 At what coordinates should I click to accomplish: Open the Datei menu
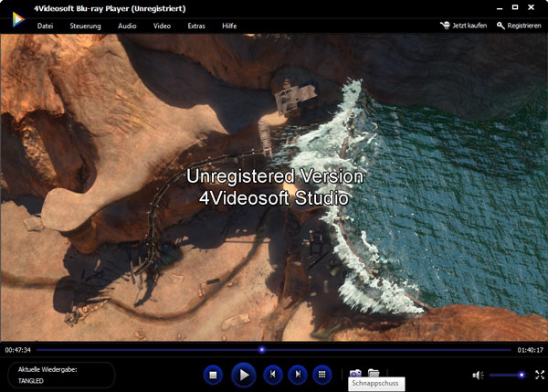[46, 26]
